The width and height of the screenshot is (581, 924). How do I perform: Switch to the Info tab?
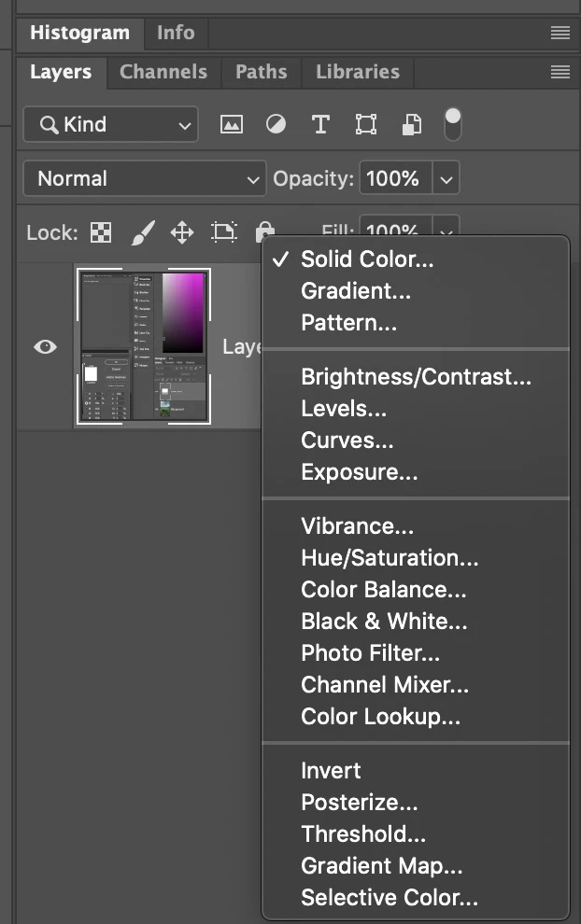pyautogui.click(x=176, y=33)
